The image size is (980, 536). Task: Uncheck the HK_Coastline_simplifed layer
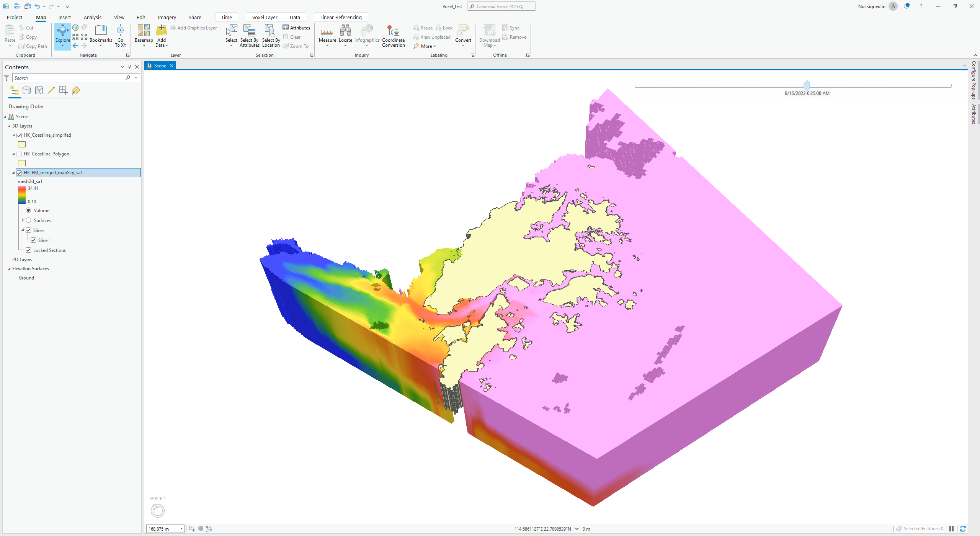point(19,135)
